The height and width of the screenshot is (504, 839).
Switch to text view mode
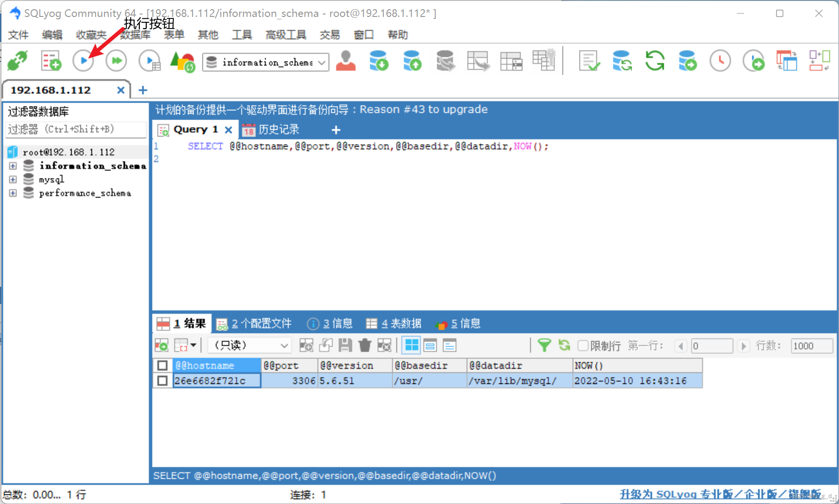coord(450,346)
